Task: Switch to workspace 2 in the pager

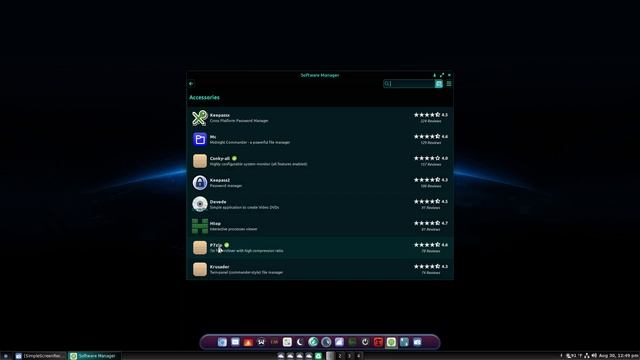Action: (x=340, y=356)
